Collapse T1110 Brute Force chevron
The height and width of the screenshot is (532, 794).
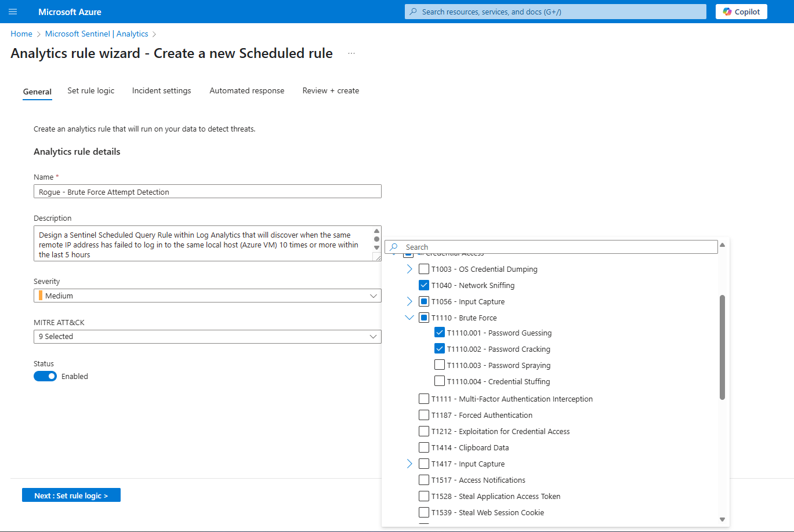tap(409, 318)
